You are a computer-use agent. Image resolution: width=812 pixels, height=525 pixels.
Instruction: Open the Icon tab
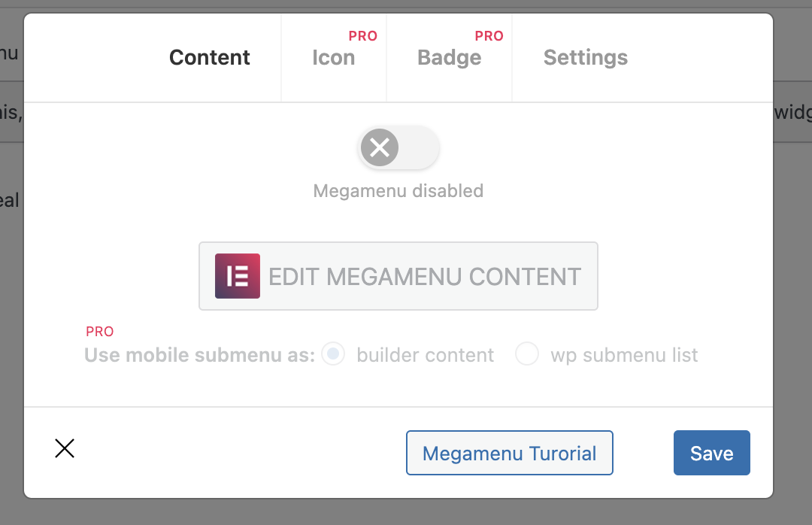tap(334, 57)
